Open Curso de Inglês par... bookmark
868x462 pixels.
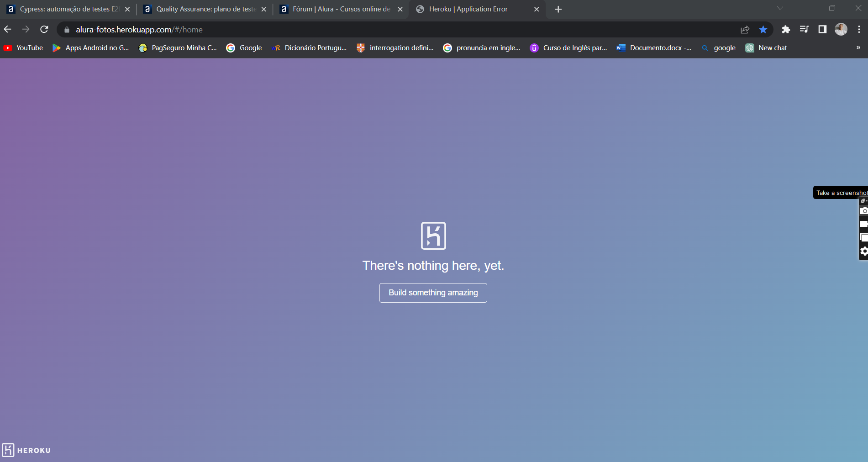tap(568, 47)
